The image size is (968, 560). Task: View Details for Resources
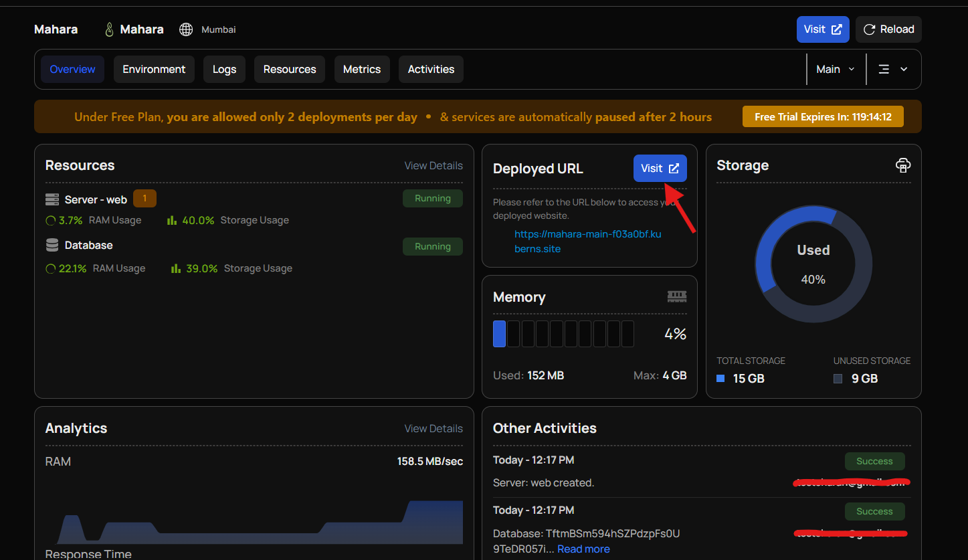point(433,165)
